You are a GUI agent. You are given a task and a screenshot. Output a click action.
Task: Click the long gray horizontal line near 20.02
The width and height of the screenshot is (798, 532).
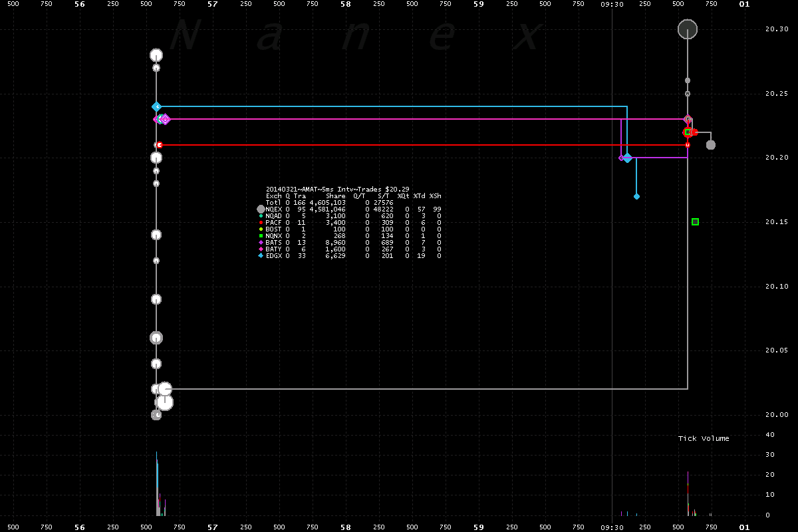(x=426, y=389)
